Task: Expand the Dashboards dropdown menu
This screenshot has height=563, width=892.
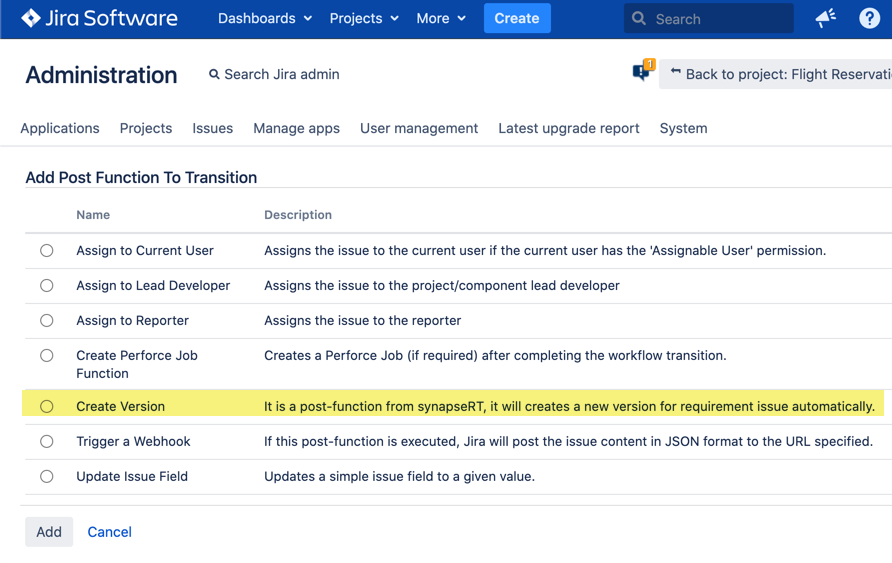Action: pos(265,18)
